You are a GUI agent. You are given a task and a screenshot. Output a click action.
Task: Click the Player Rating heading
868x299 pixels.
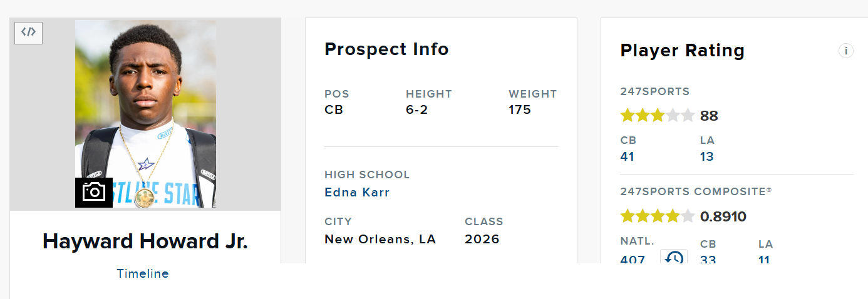pos(682,51)
